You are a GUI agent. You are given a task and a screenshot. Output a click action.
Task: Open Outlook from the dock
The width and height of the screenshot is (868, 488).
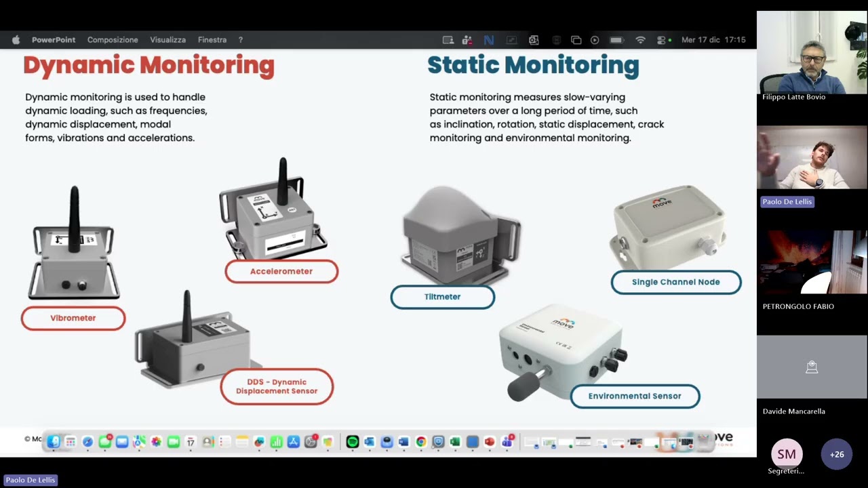370,442
